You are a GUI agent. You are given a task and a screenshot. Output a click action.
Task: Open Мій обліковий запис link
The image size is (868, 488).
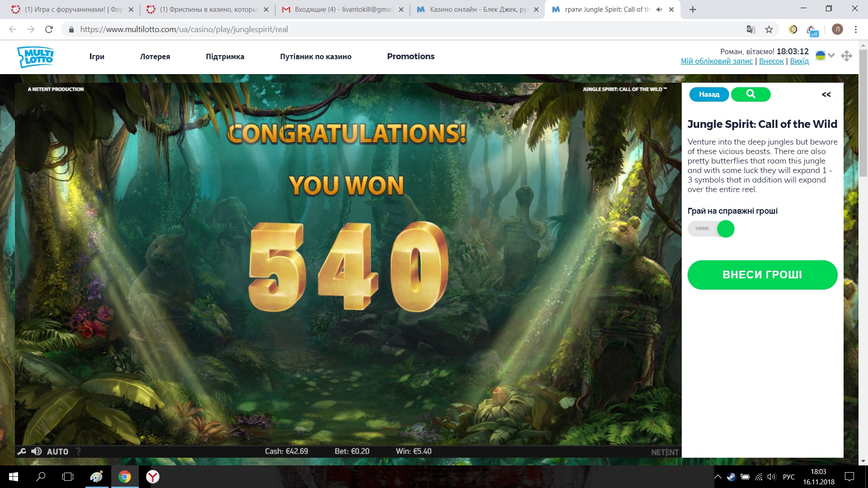click(717, 61)
